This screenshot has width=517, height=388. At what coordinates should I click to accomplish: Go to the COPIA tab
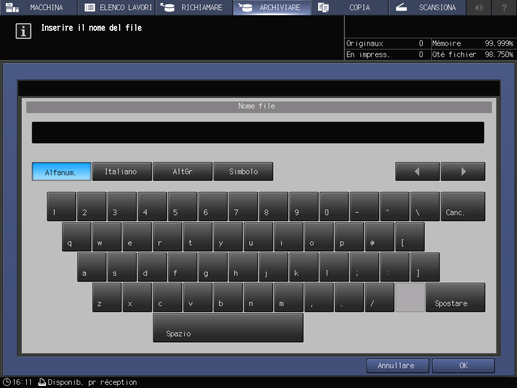coord(349,7)
